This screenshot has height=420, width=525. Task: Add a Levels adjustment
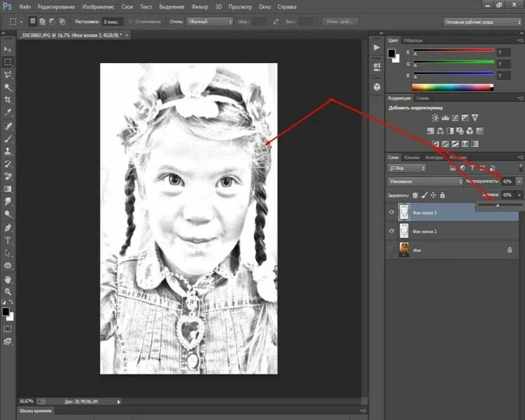(445, 118)
